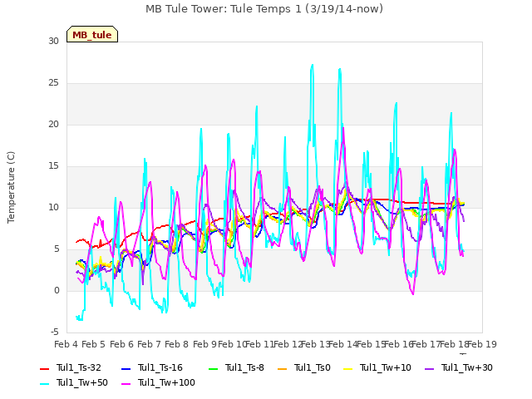532x399 pixels.
Task: Select the Tul1_Ts-8 legend label
Action: pos(244,367)
